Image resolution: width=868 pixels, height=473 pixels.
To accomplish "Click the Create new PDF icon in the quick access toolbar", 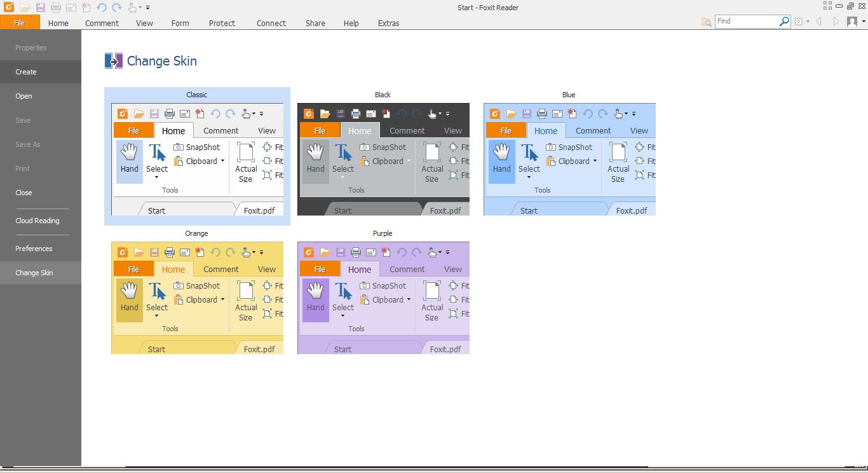I will [86, 8].
